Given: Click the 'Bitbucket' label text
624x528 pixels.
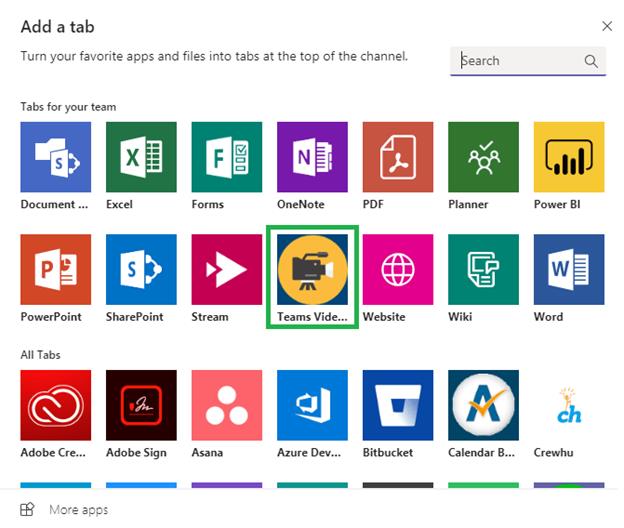Looking at the screenshot, I should pyautogui.click(x=388, y=452).
